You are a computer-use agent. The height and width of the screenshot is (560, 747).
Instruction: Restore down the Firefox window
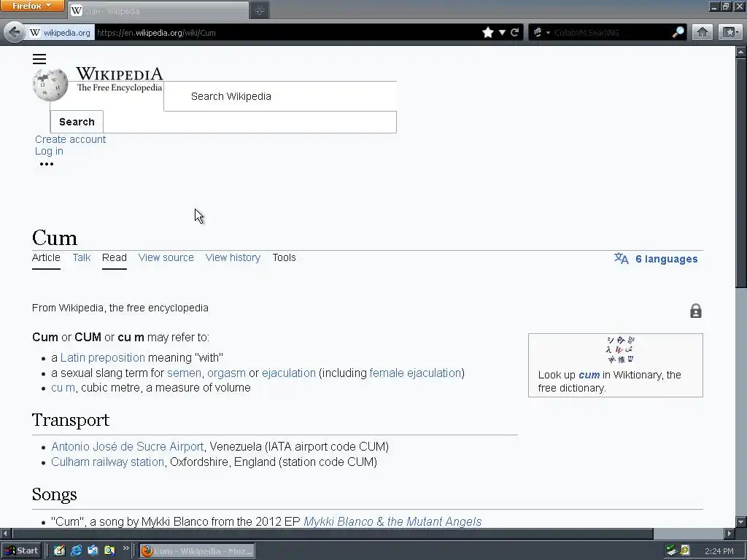[725, 6]
